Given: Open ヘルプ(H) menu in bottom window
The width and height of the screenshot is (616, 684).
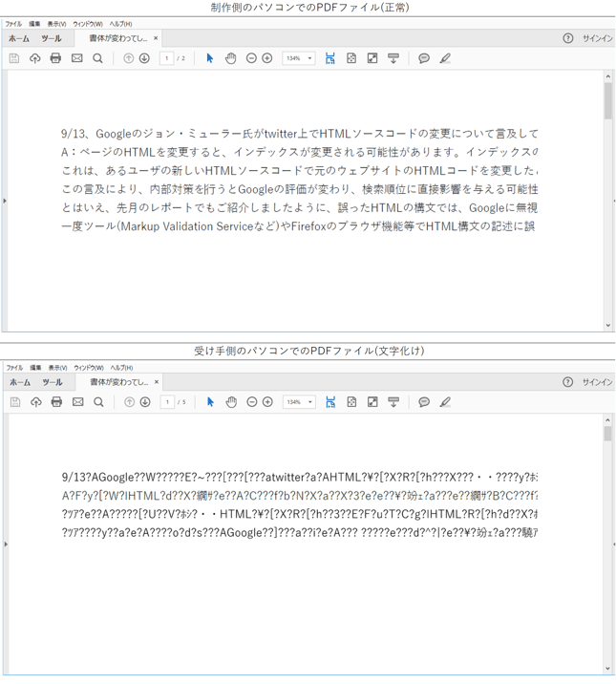Looking at the screenshot, I should [x=121, y=368].
